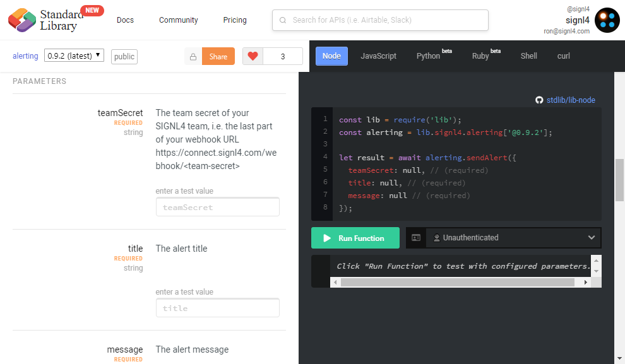Click the teamSecret: null code line
The image size is (625, 364).
click(x=418, y=170)
